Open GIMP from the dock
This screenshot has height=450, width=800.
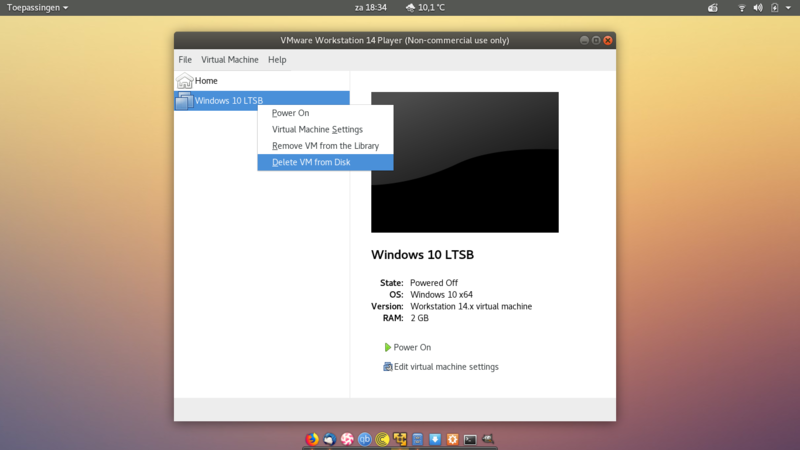(x=488, y=439)
